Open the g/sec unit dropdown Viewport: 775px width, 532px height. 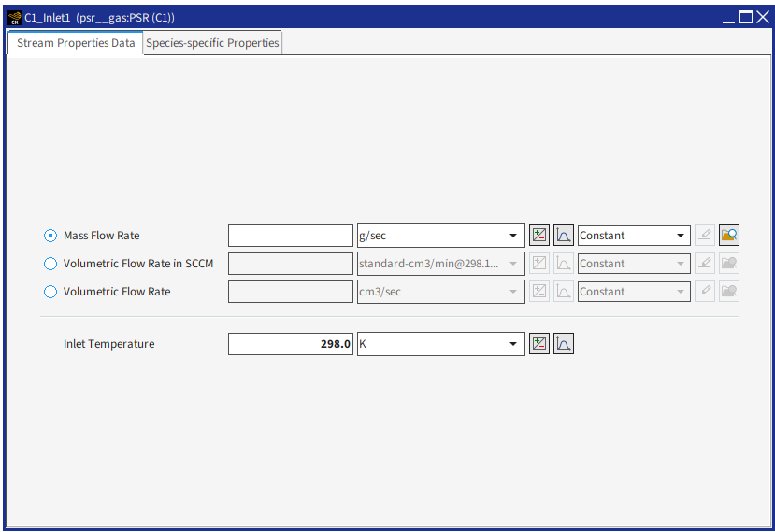tap(441, 236)
